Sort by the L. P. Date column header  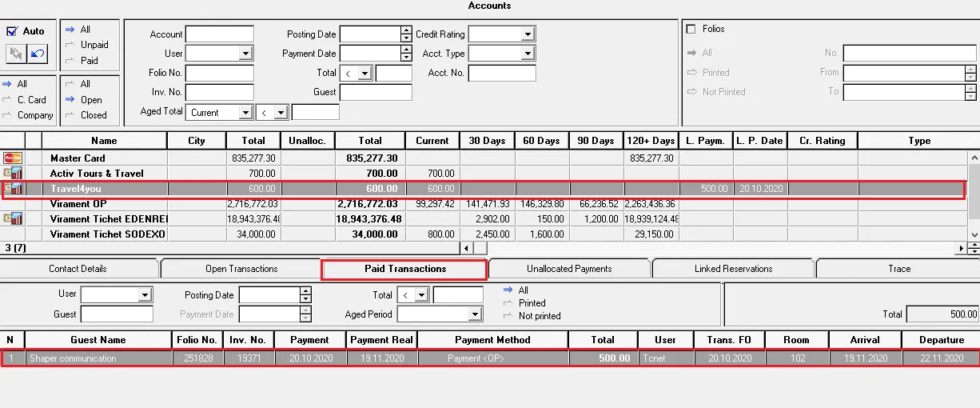click(x=759, y=141)
